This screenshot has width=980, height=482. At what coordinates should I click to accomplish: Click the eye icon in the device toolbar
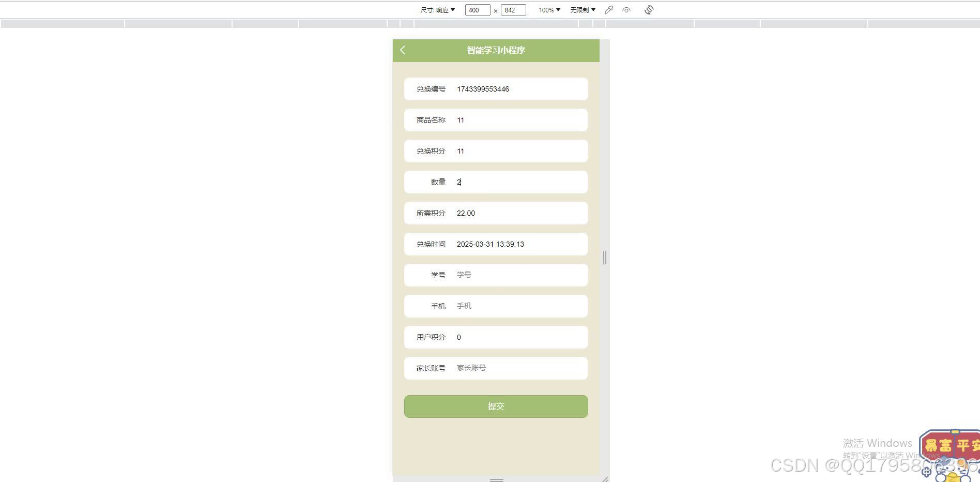coord(627,9)
